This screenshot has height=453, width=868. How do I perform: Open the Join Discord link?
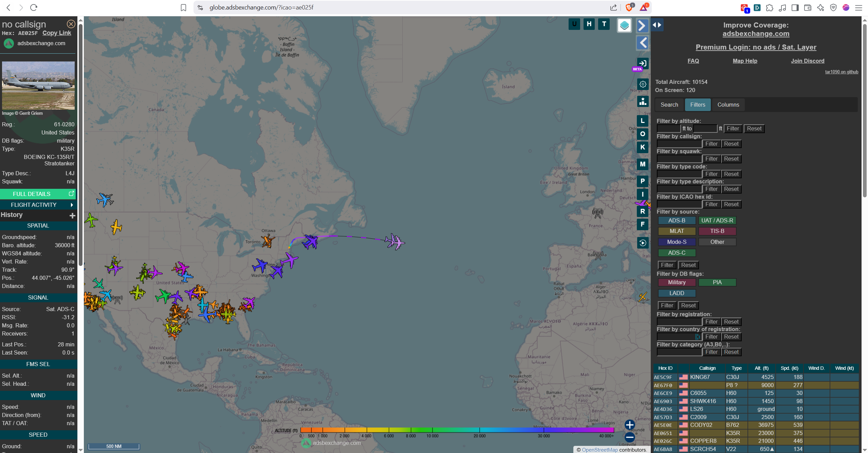807,61
